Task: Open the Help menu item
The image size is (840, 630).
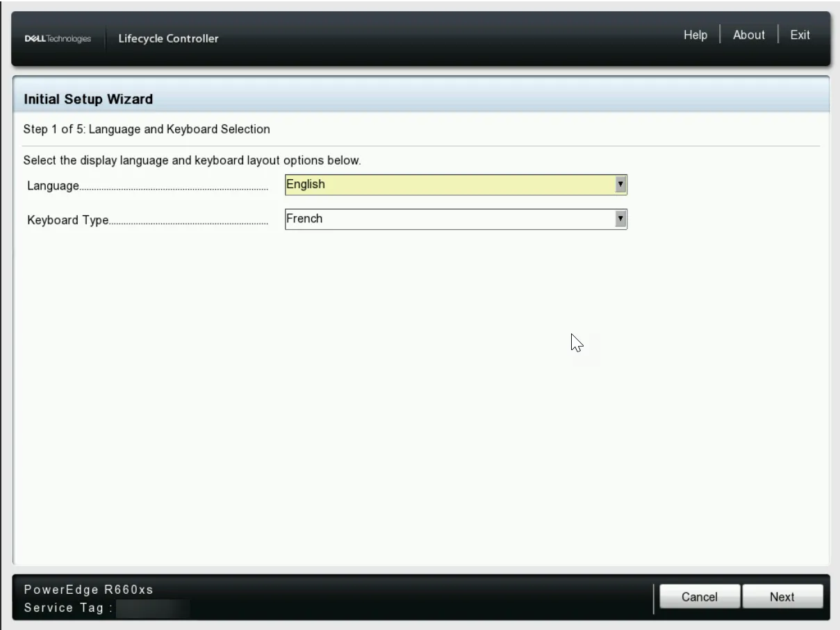Action: [x=695, y=35]
